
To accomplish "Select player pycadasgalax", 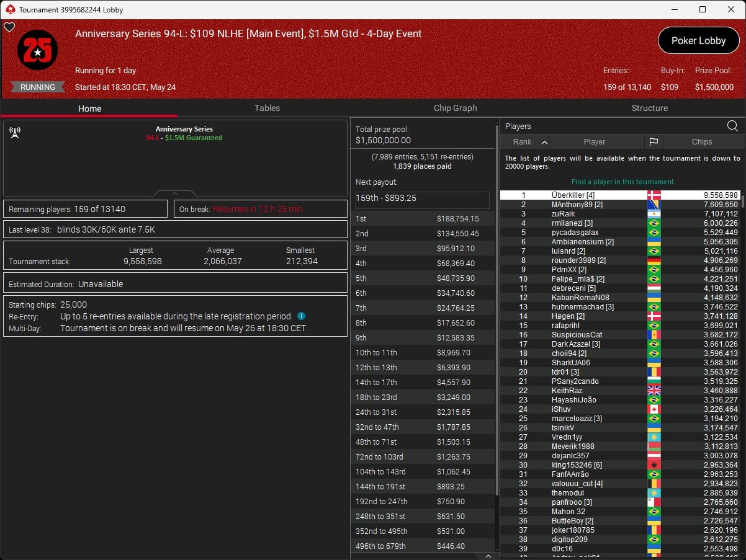I will [620, 233].
